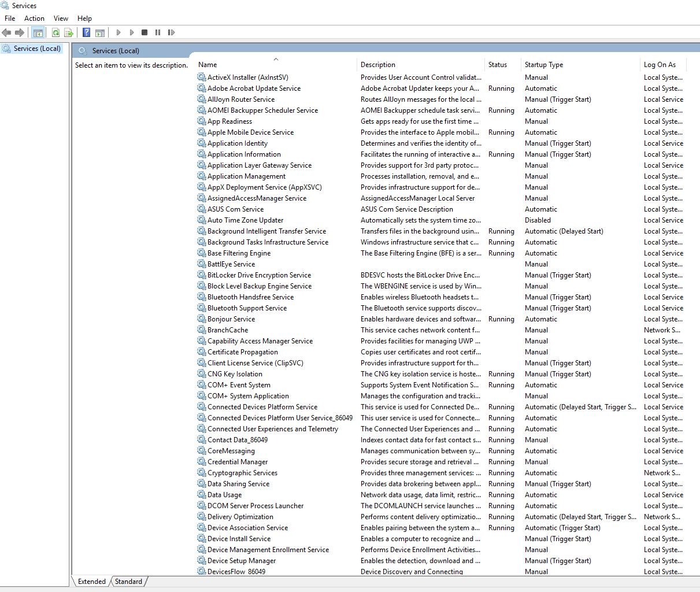This screenshot has width=700, height=592.
Task: Click the 'Disabled' startup type cell
Action: pyautogui.click(x=538, y=220)
